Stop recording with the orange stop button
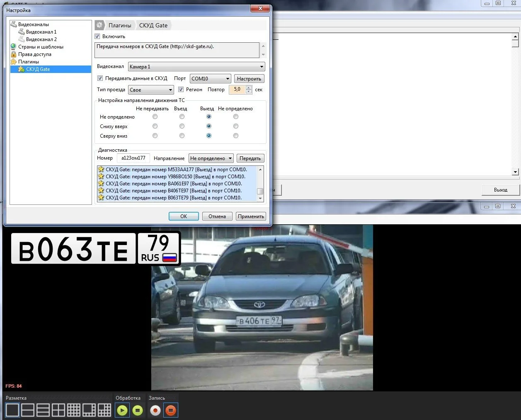This screenshot has height=420, width=521. pyautogui.click(x=171, y=410)
